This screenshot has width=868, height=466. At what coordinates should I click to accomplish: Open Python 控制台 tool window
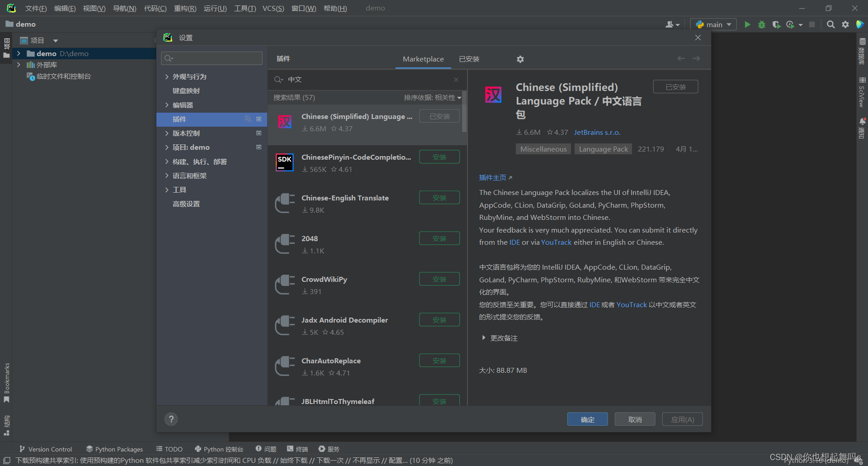click(x=219, y=449)
